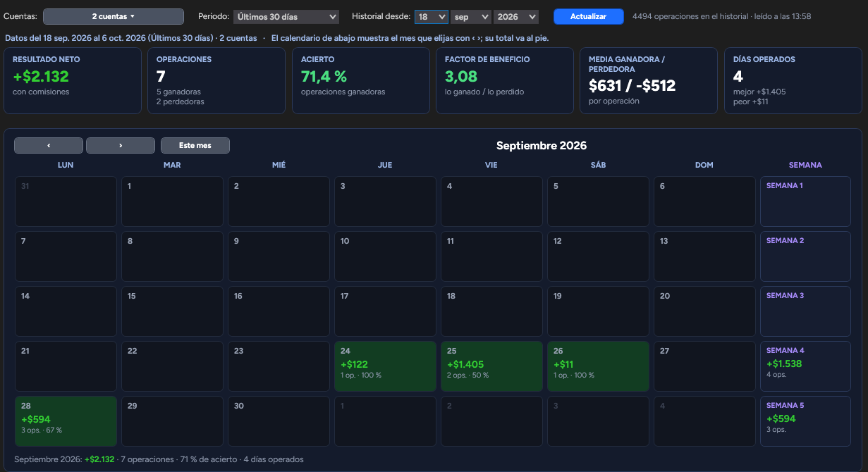Open the year selector showing 2026
This screenshot has width=868, height=472.
click(x=516, y=16)
